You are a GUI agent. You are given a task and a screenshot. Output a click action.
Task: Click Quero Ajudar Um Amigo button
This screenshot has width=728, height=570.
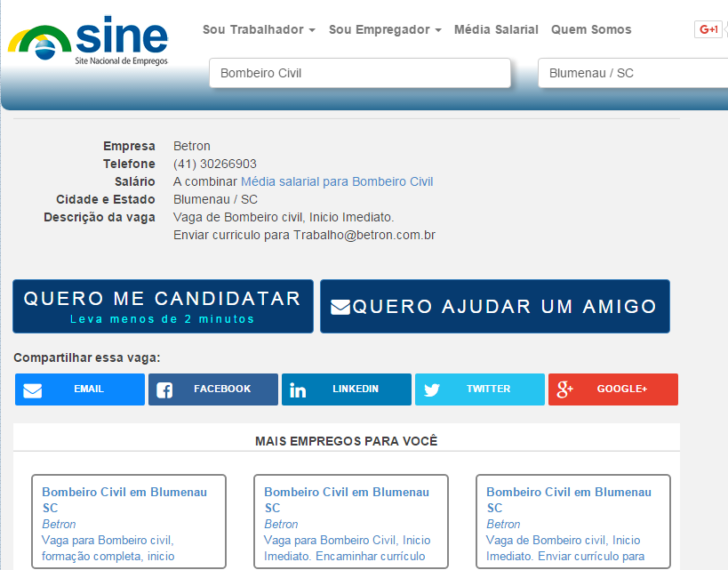[x=495, y=306]
